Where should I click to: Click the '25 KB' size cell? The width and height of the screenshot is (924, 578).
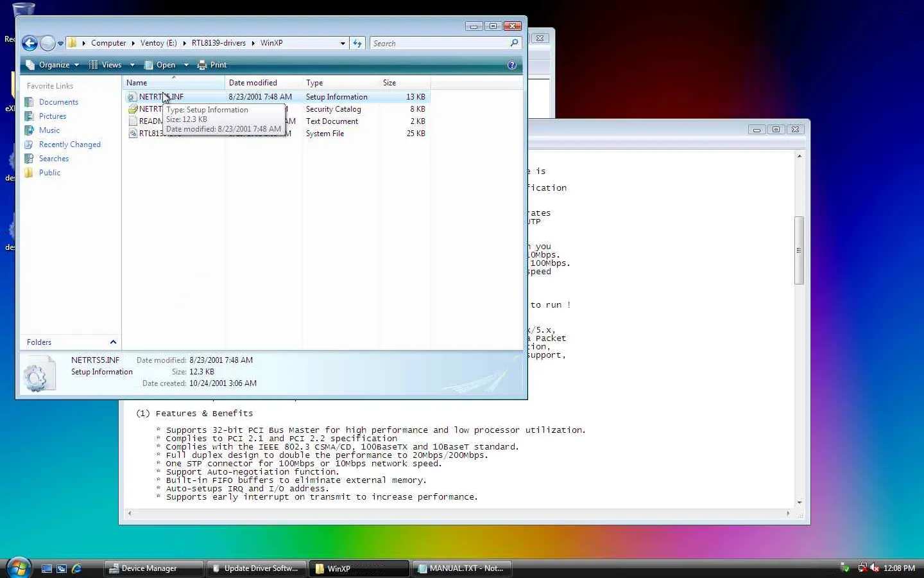pyautogui.click(x=416, y=134)
